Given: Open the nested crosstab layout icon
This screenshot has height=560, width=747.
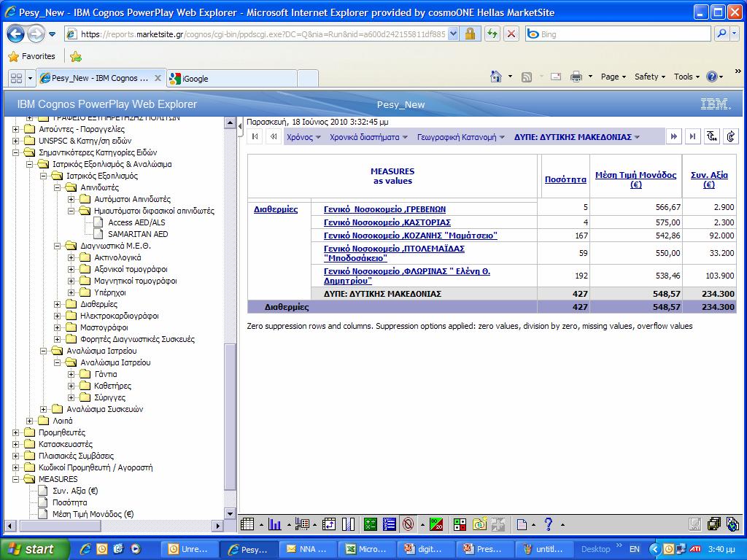Looking at the screenshot, I should (x=302, y=524).
